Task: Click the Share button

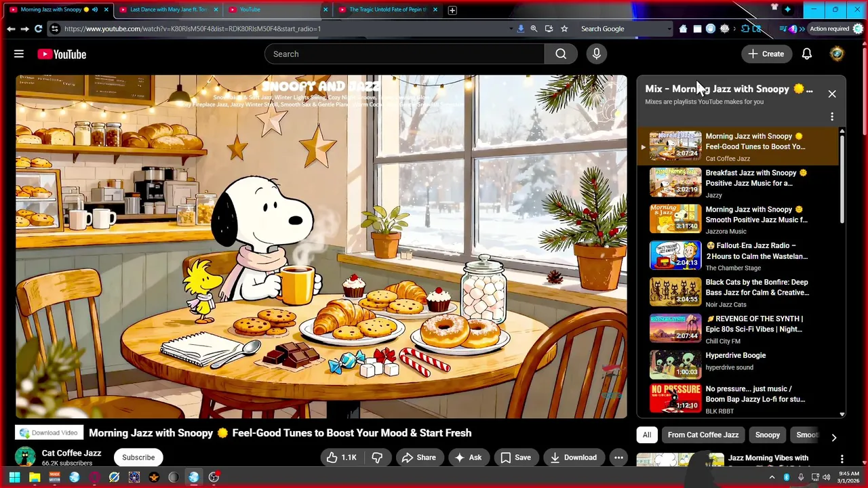Action: click(418, 457)
